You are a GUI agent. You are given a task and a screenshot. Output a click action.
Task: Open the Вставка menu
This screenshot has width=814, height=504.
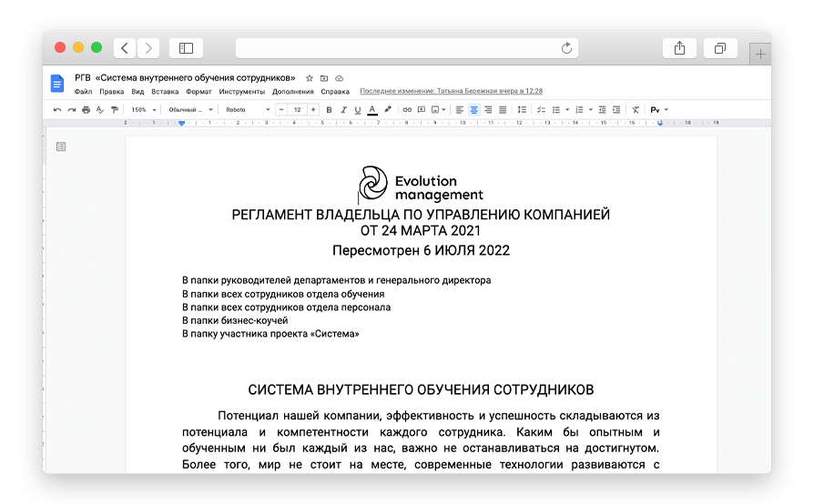click(x=165, y=92)
